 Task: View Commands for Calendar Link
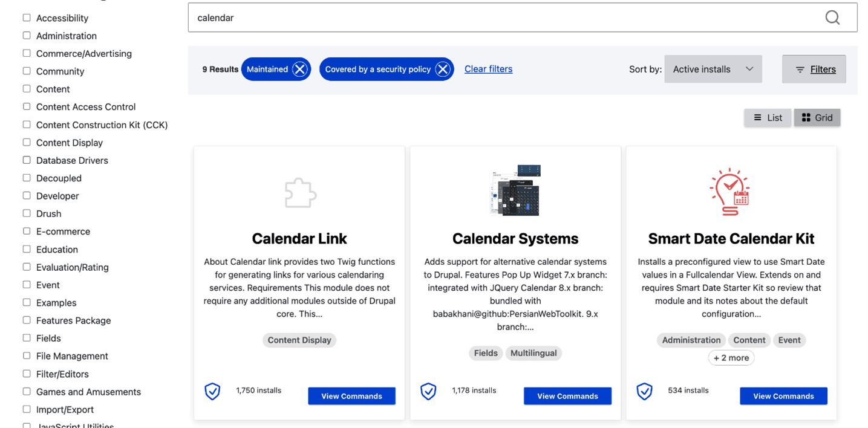click(x=351, y=396)
